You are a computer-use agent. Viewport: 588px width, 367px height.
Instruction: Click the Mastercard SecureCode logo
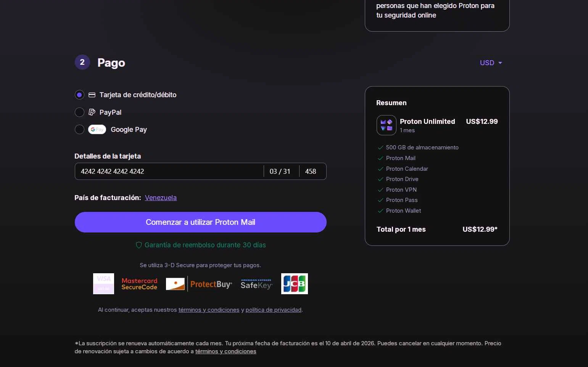click(x=139, y=284)
